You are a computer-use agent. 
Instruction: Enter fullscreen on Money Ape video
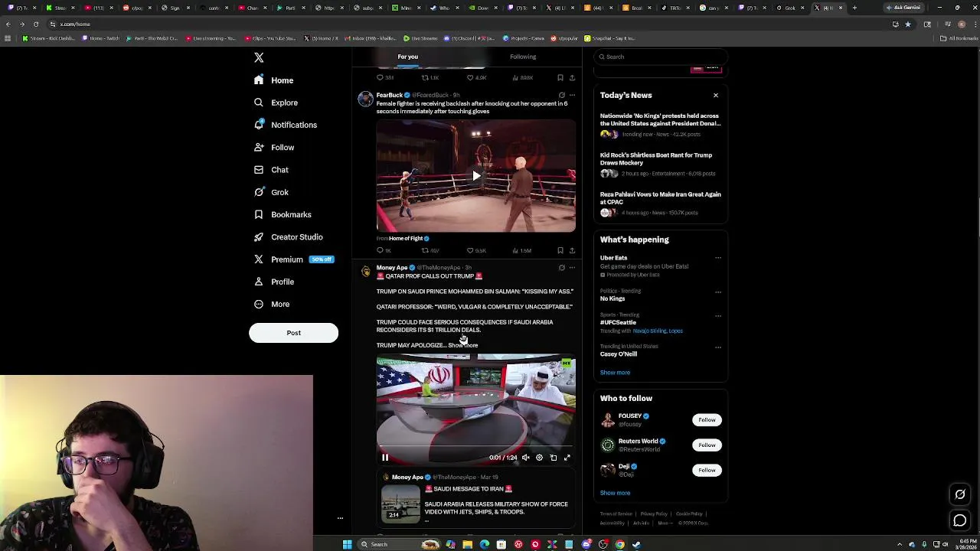click(x=567, y=458)
